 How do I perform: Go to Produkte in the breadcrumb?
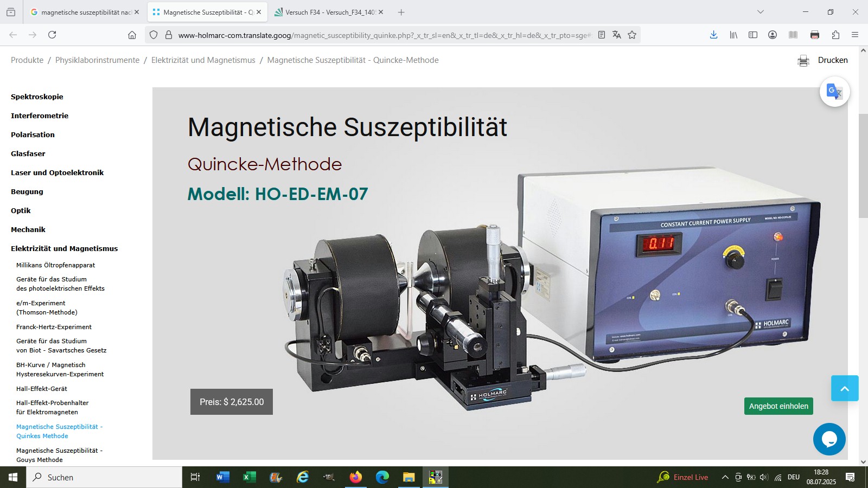coord(27,60)
